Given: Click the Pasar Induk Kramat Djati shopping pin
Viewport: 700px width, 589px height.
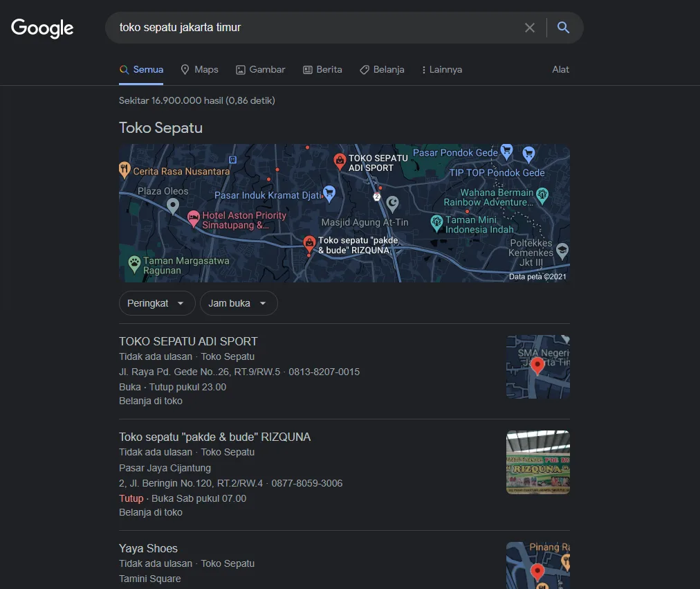Looking at the screenshot, I should pos(329,193).
